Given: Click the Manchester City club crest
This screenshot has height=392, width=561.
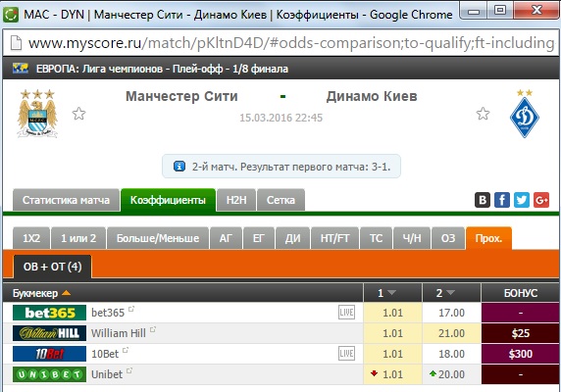Looking at the screenshot, I should [x=37, y=114].
